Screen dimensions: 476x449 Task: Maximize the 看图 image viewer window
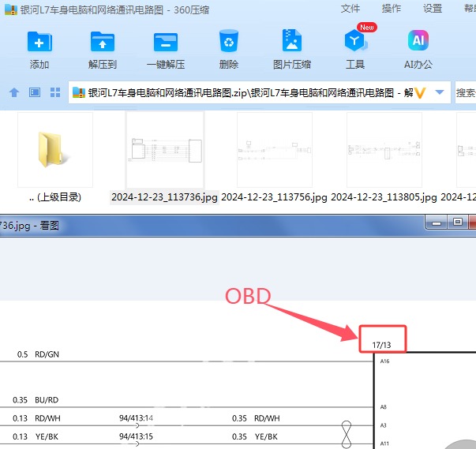click(x=458, y=223)
